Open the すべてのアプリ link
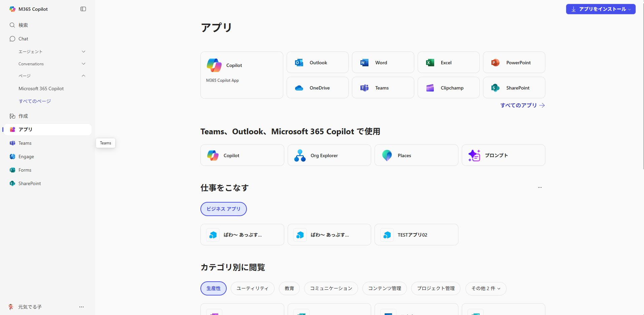The height and width of the screenshot is (315, 644). [523, 105]
